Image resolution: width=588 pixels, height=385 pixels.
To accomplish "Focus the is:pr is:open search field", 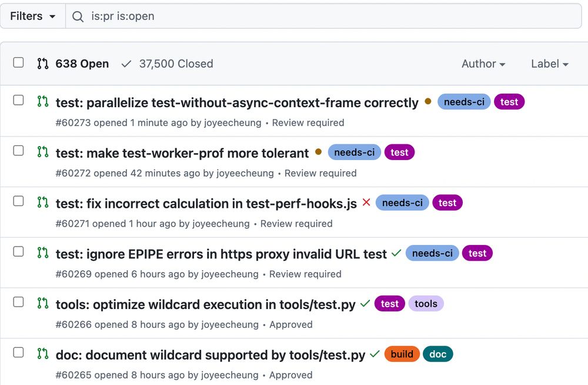I will pos(329,16).
